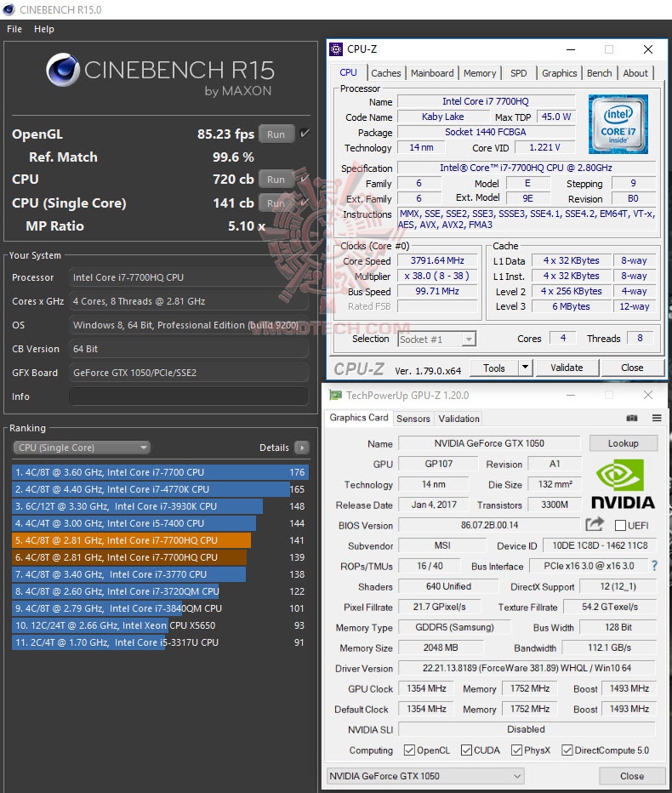This screenshot has height=793, width=672.
Task: Select ranking entry Intel Core i7-4770K CPU
Action: (x=160, y=489)
